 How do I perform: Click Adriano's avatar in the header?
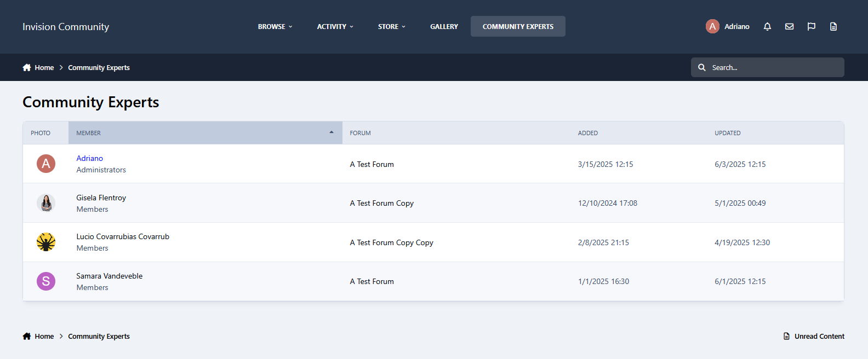712,26
